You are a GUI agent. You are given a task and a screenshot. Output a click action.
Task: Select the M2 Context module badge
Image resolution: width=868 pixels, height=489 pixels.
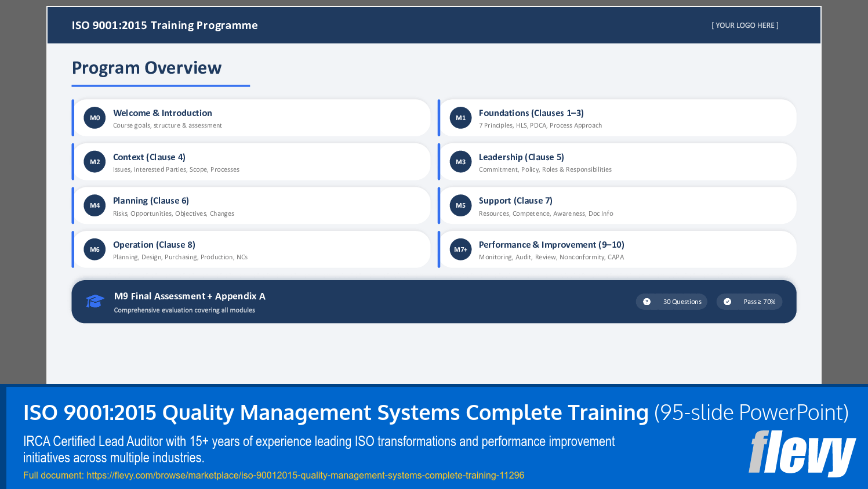[x=95, y=161]
